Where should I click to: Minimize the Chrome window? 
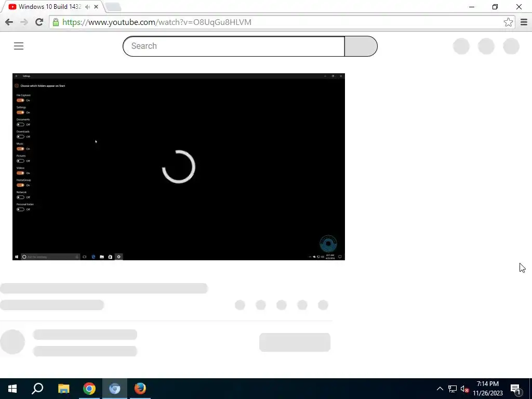(472, 7)
